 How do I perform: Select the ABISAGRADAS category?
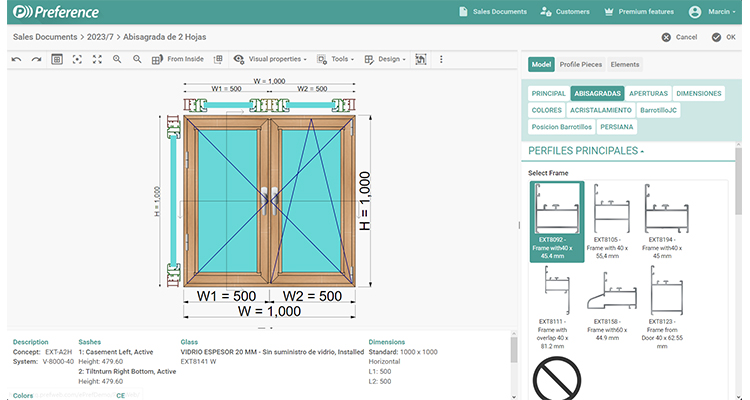(597, 93)
